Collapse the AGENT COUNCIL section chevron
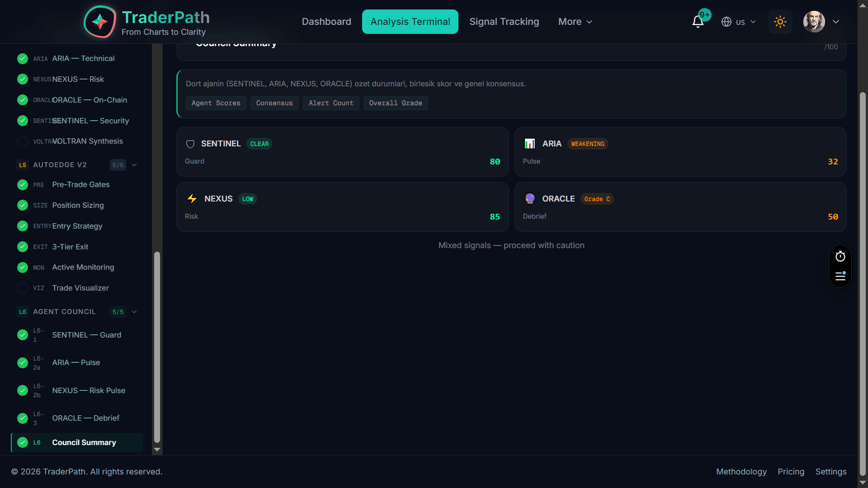The image size is (868, 488). pyautogui.click(x=134, y=312)
